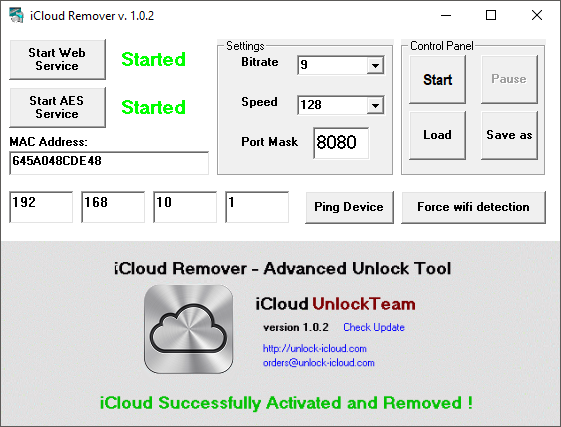Click the Save as button
This screenshot has width=561, height=427.
[x=509, y=135]
